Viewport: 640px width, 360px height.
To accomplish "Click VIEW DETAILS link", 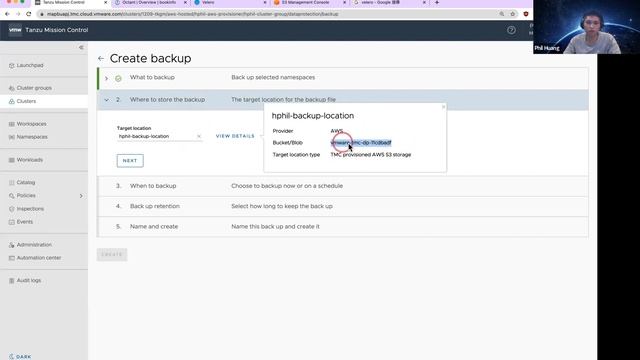I will (235, 136).
